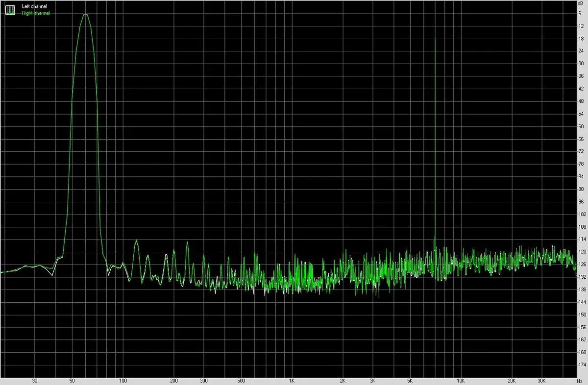
Task: Click the -18 dB axis value
Action: pyautogui.click(x=581, y=38)
